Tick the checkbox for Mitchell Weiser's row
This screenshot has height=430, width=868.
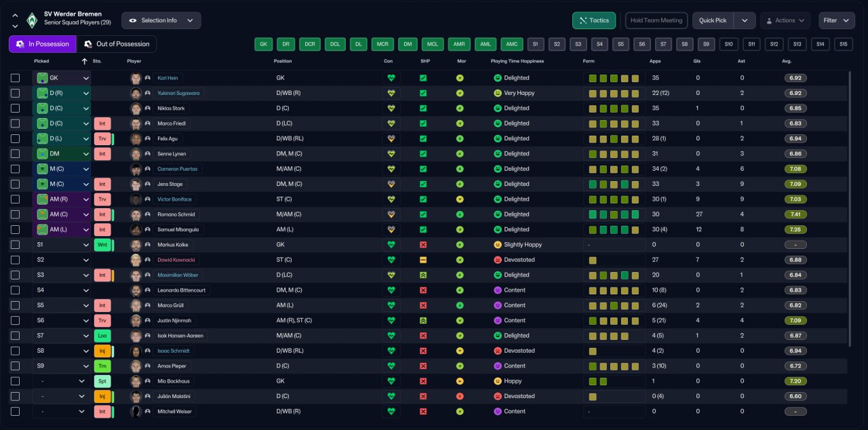(15, 411)
